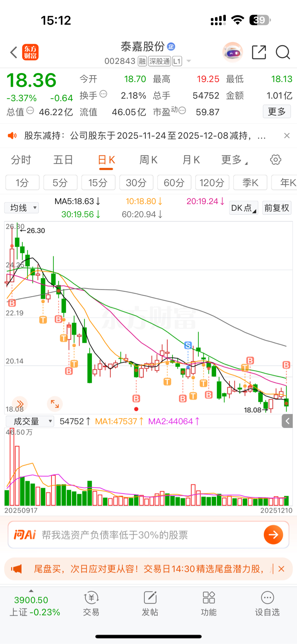
Task: Open the search magnifier icon
Action: click(283, 52)
